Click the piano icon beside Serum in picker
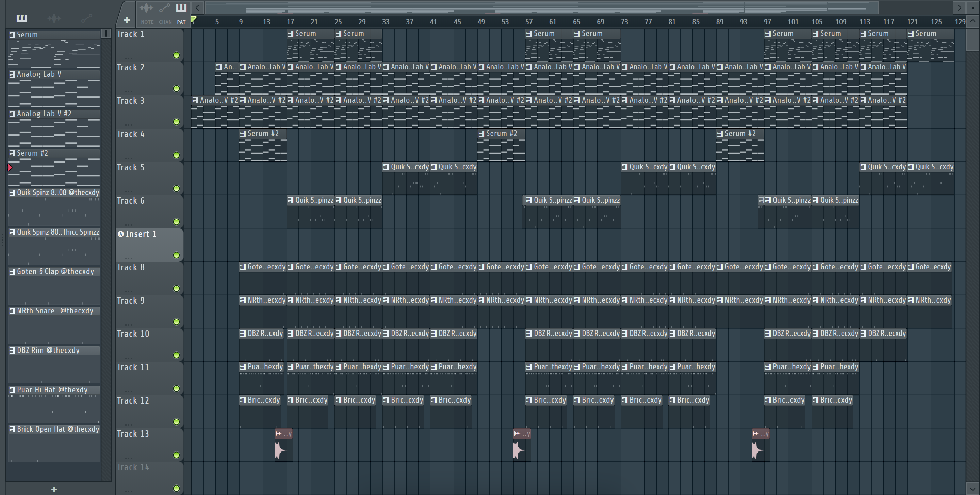Image resolution: width=980 pixels, height=495 pixels. (x=12, y=35)
